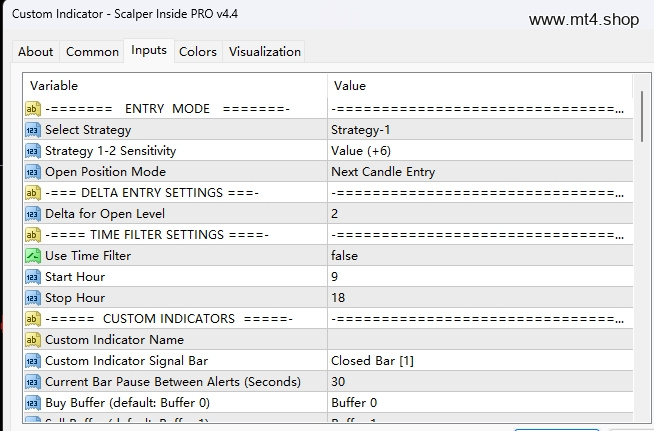Image resolution: width=654 pixels, height=431 pixels.
Task: Select the ENTRY MODE section header row
Action: tap(328, 109)
